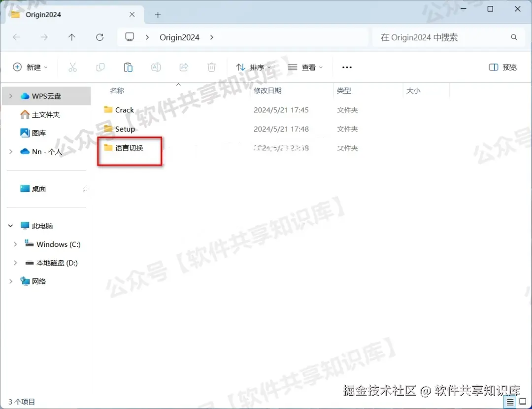The width and height of the screenshot is (532, 409).
Task: Sort by 大小 column header
Action: click(x=413, y=90)
